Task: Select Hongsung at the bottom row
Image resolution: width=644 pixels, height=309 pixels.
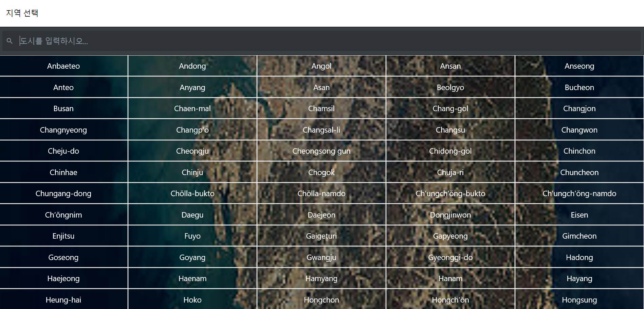Action: point(579,299)
